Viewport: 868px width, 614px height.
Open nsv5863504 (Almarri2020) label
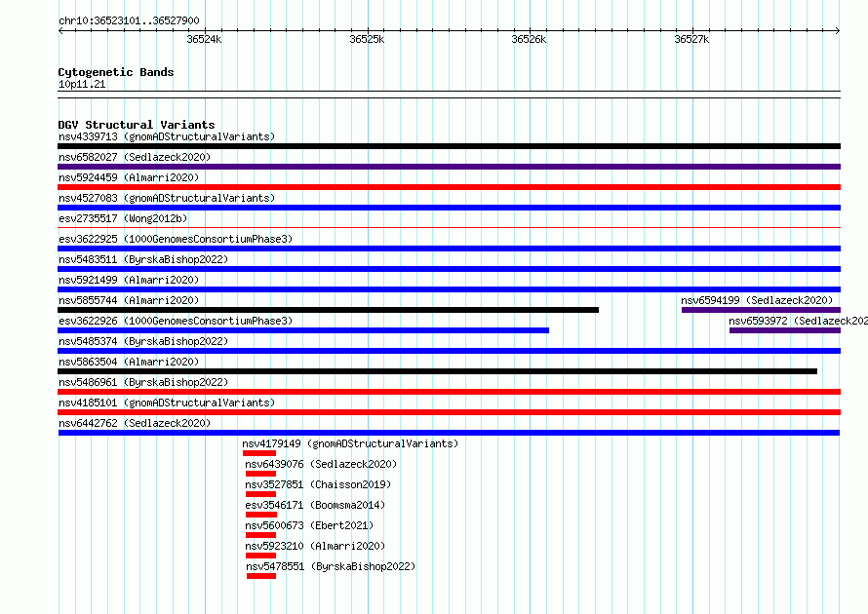click(129, 362)
